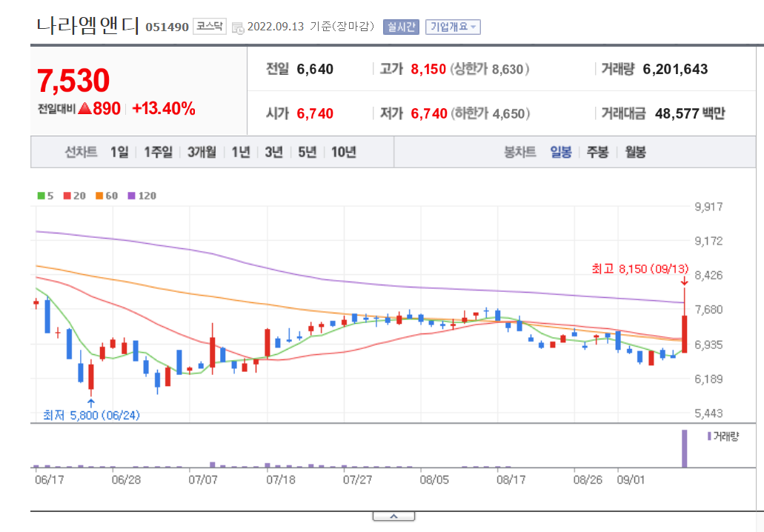Click the 상한가 8,630 upper limit text
The height and width of the screenshot is (532, 764).
[489, 69]
